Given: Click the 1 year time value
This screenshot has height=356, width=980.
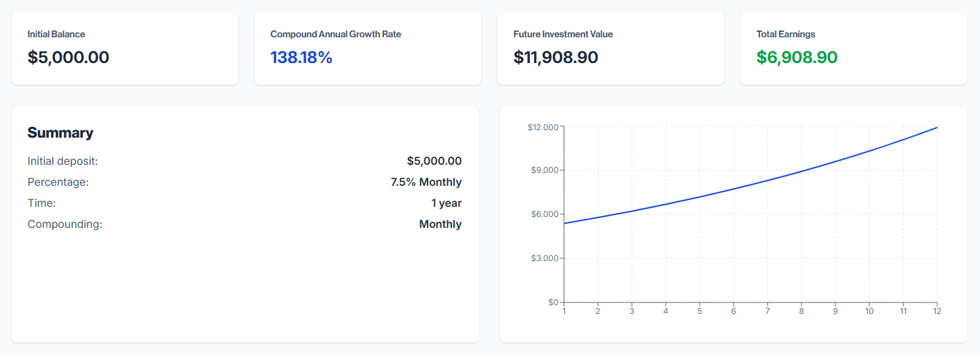Looking at the screenshot, I should [x=447, y=203].
